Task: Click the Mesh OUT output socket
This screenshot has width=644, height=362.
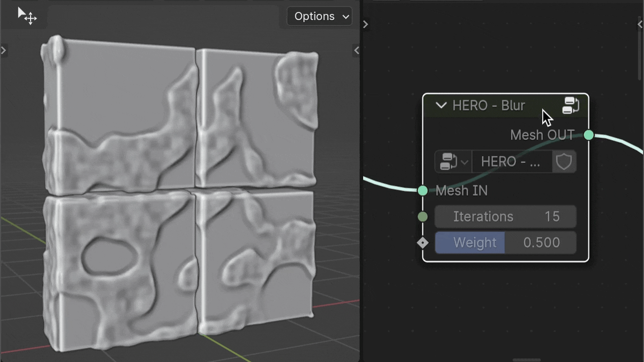Action: click(589, 135)
